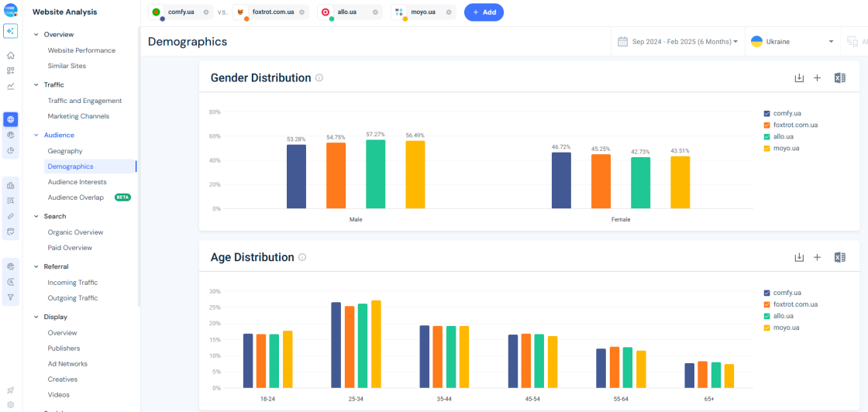The image size is (868, 412).
Task: Uncheck comfy.ua in Age Distribution legend
Action: [766, 293]
